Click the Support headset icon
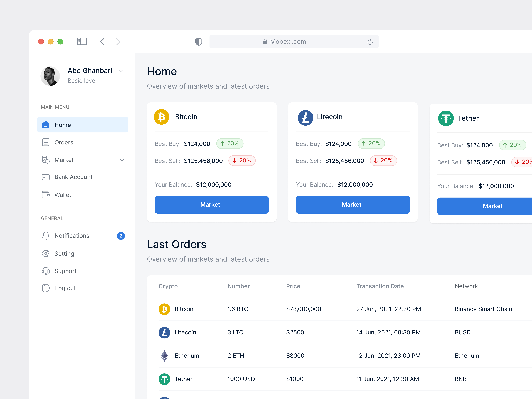The image size is (532, 399). 46,271
